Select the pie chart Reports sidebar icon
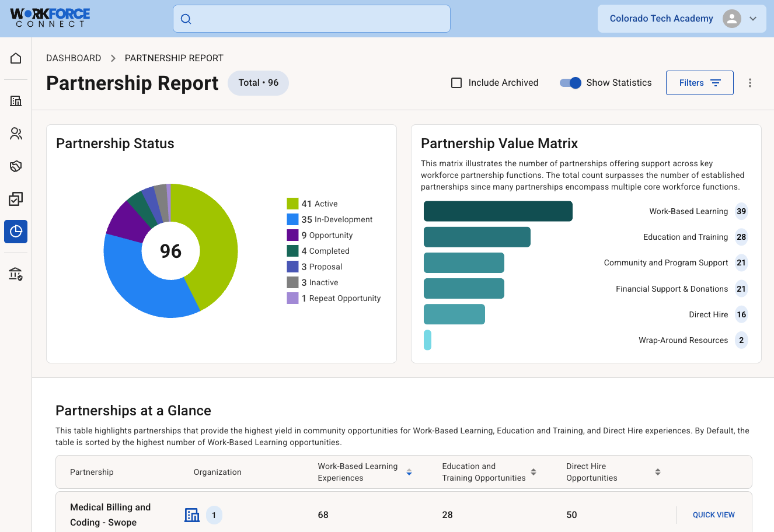Image resolution: width=774 pixels, height=532 pixels. [16, 232]
